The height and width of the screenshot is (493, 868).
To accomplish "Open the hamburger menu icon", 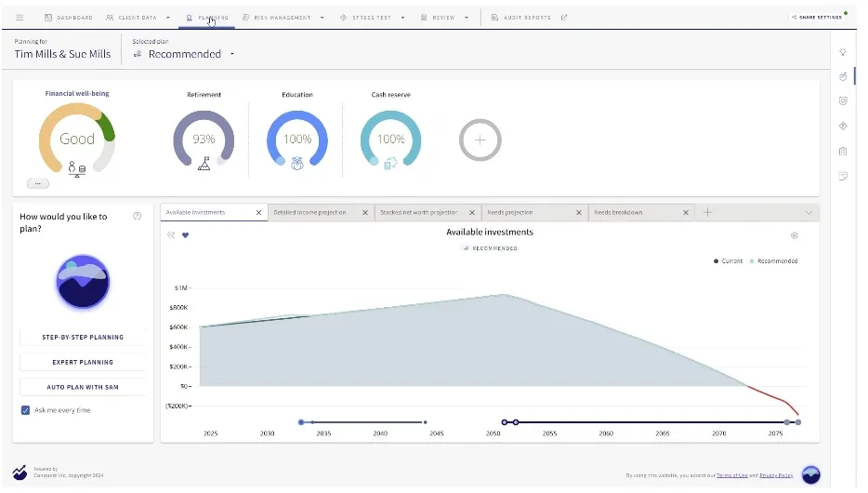I will [20, 18].
